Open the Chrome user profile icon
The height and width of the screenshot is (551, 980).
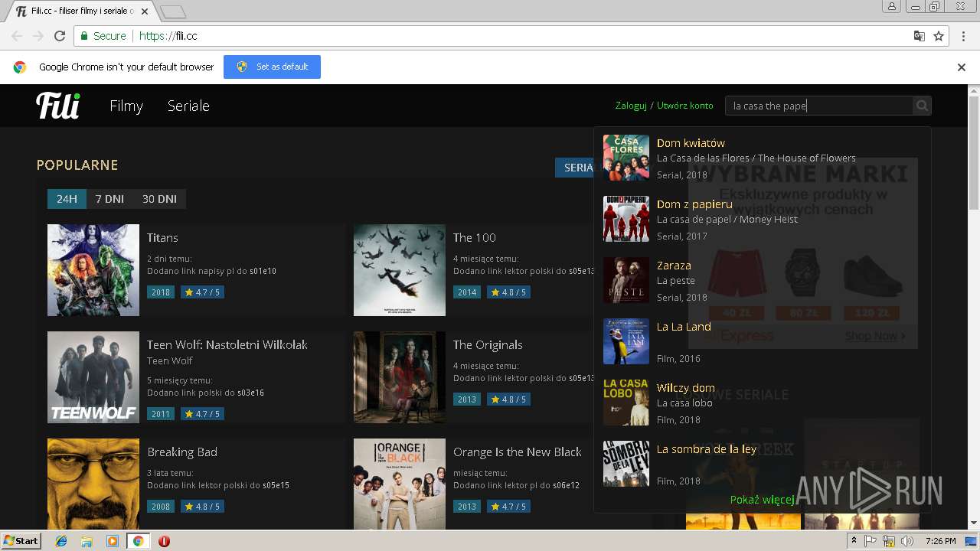(x=892, y=7)
